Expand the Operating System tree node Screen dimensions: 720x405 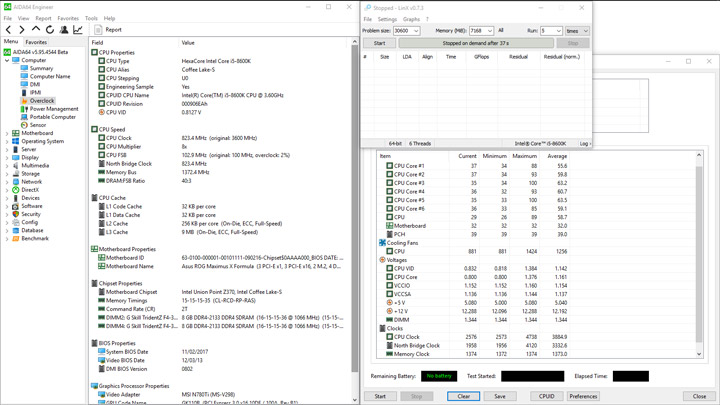[7, 141]
